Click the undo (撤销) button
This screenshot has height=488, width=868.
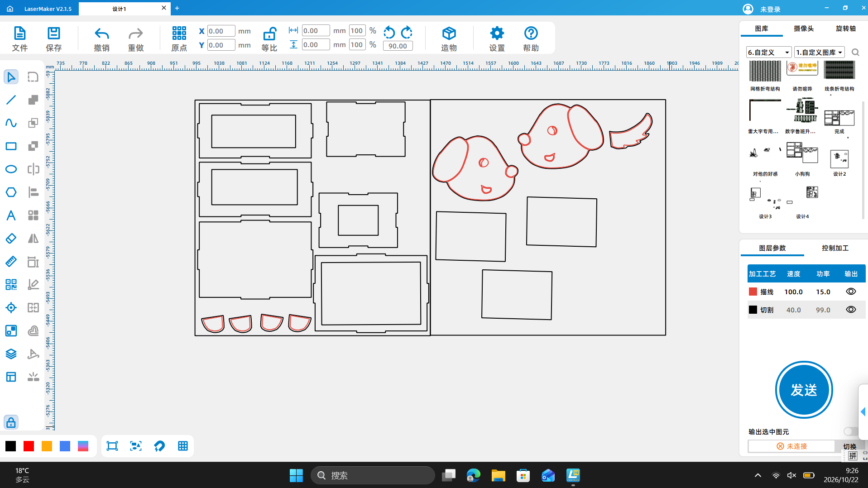coord(101,39)
